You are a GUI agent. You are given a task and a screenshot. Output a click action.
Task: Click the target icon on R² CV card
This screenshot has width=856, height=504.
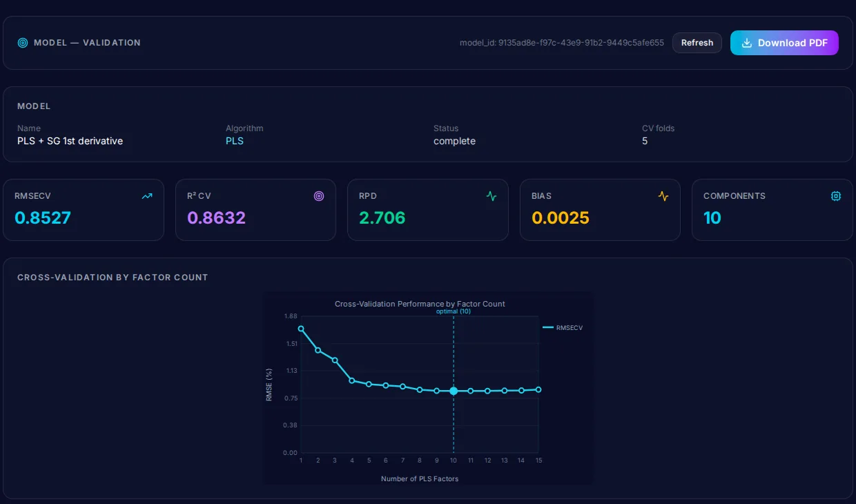[x=319, y=196]
